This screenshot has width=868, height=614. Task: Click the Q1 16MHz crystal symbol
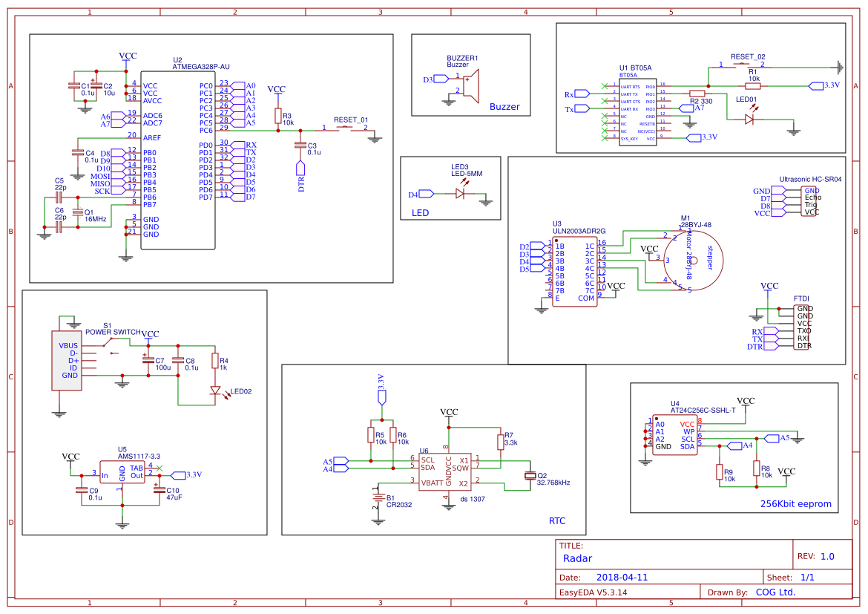click(78, 212)
